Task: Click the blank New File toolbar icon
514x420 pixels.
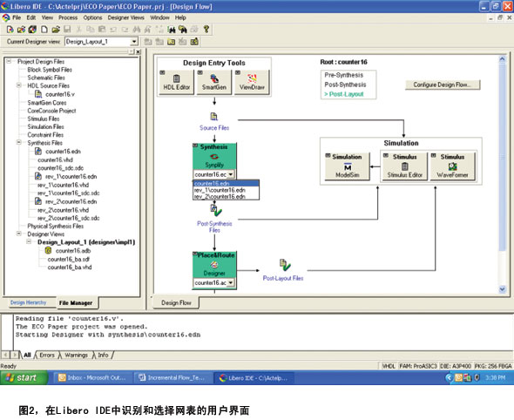Action: tap(44, 30)
